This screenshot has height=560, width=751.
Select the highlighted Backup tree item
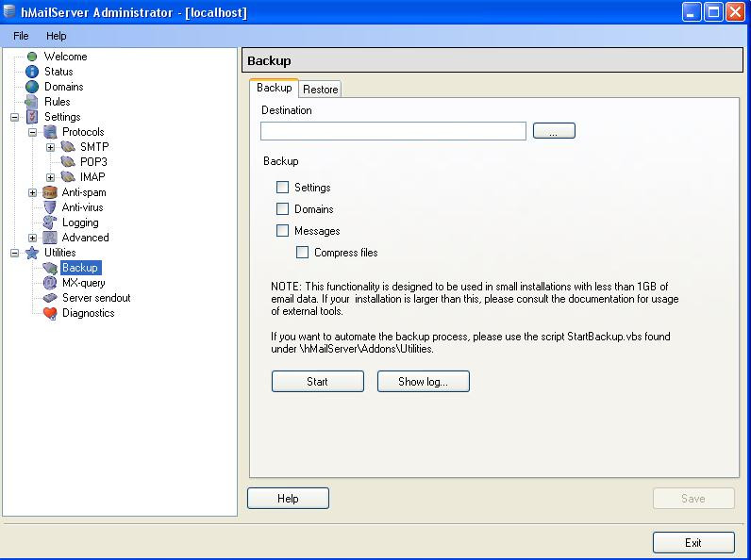point(80,268)
